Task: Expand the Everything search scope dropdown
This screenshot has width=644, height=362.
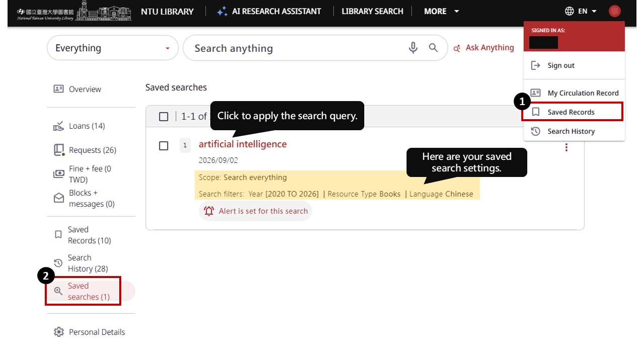Action: [x=113, y=48]
